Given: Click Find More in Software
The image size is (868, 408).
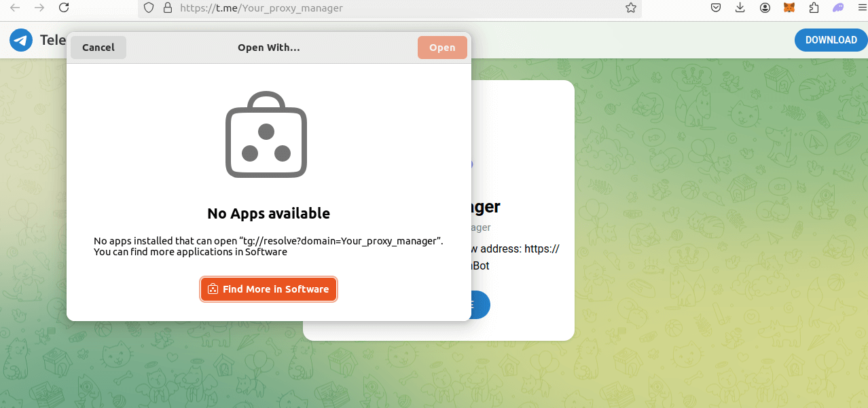Looking at the screenshot, I should [269, 289].
